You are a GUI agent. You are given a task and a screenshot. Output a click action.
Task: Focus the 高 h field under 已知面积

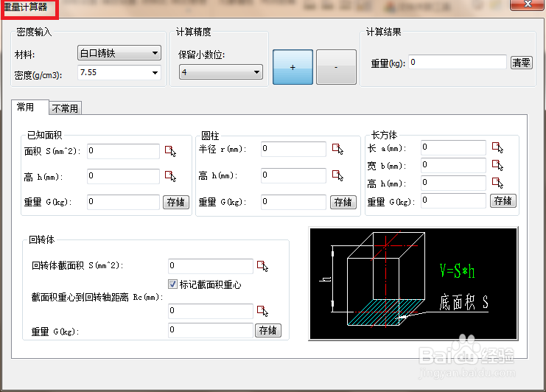click(x=123, y=176)
